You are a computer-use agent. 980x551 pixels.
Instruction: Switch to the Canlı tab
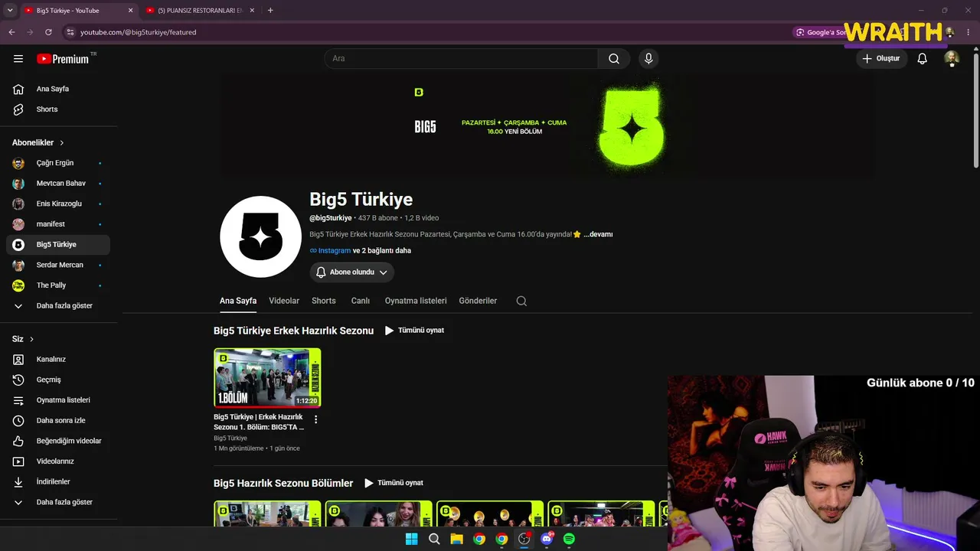point(361,301)
